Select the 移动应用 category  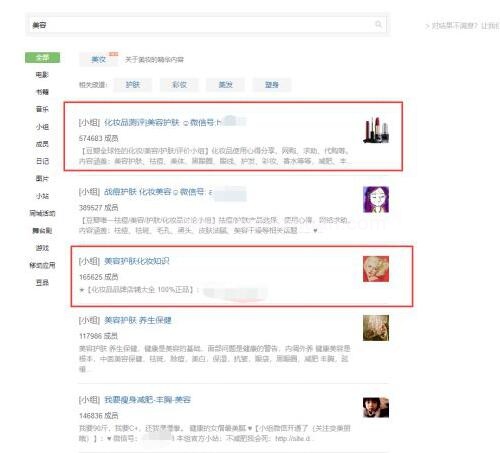42,265
